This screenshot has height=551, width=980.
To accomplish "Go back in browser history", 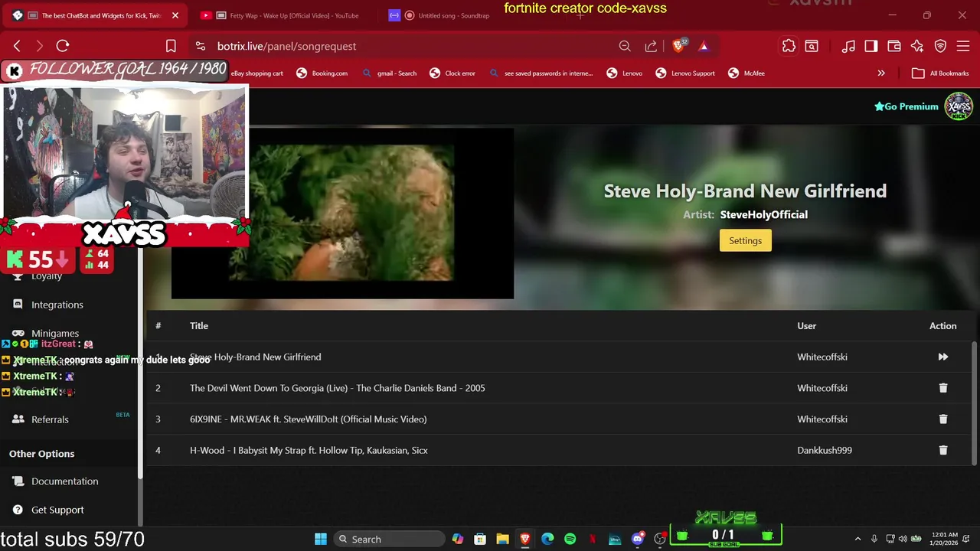I will [17, 46].
